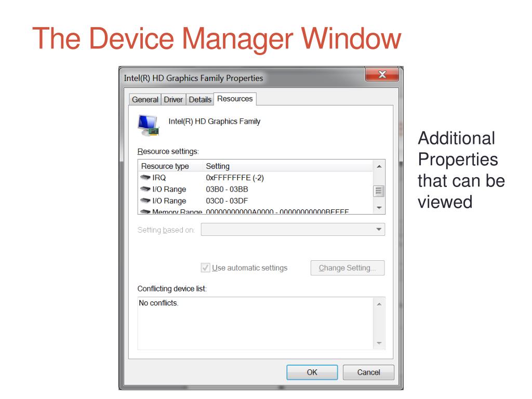Click the Resource type column header
The image size is (532, 399).
(x=170, y=166)
